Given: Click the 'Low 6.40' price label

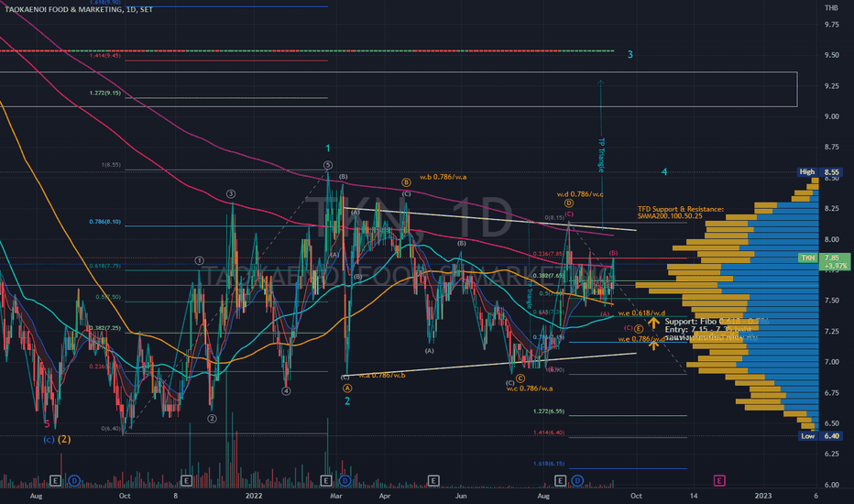Looking at the screenshot, I should tap(820, 436).
